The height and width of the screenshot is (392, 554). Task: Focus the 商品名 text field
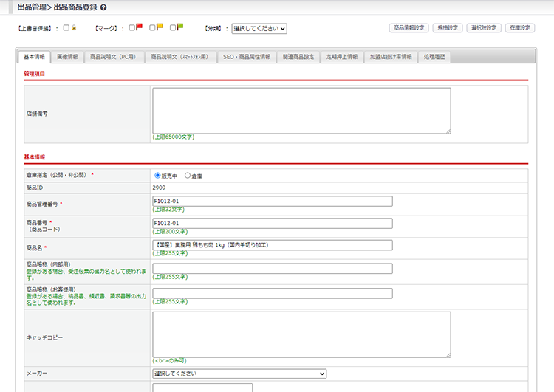pos(272,244)
